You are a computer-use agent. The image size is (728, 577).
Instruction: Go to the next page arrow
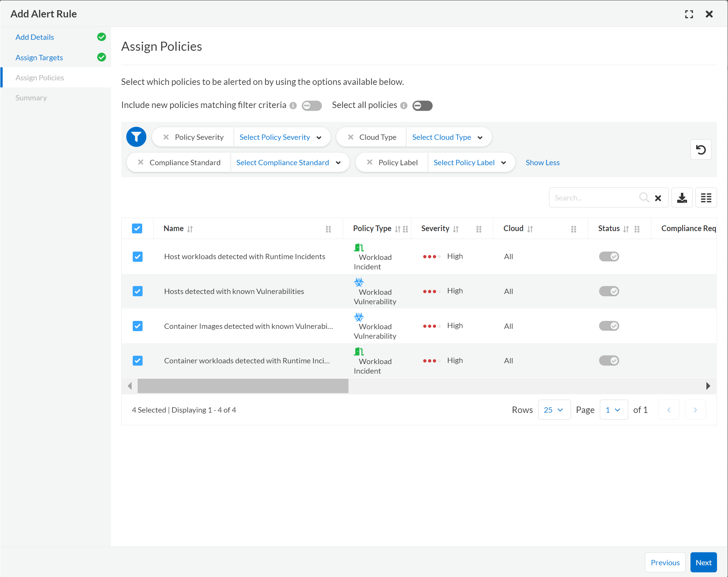[695, 410]
